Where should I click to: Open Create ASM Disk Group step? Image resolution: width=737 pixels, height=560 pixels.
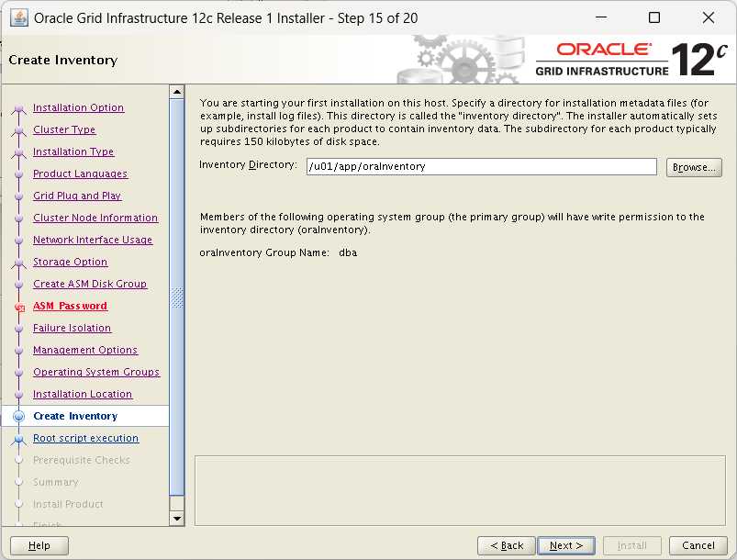[90, 284]
